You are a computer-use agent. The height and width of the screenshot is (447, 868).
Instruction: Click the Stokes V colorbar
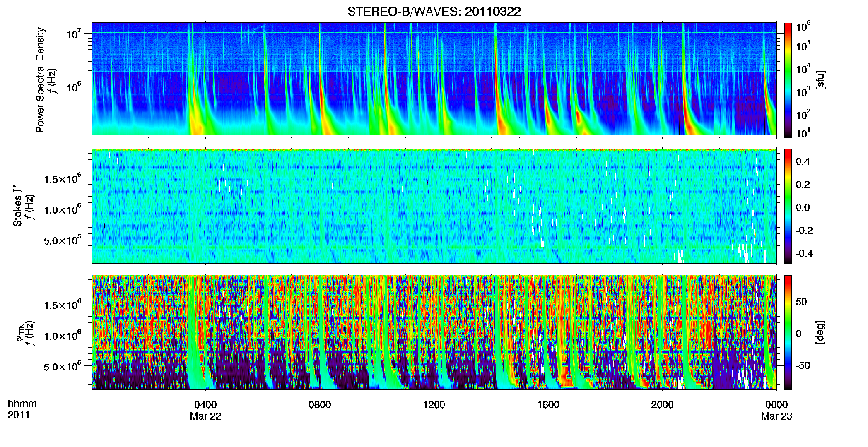788,206
